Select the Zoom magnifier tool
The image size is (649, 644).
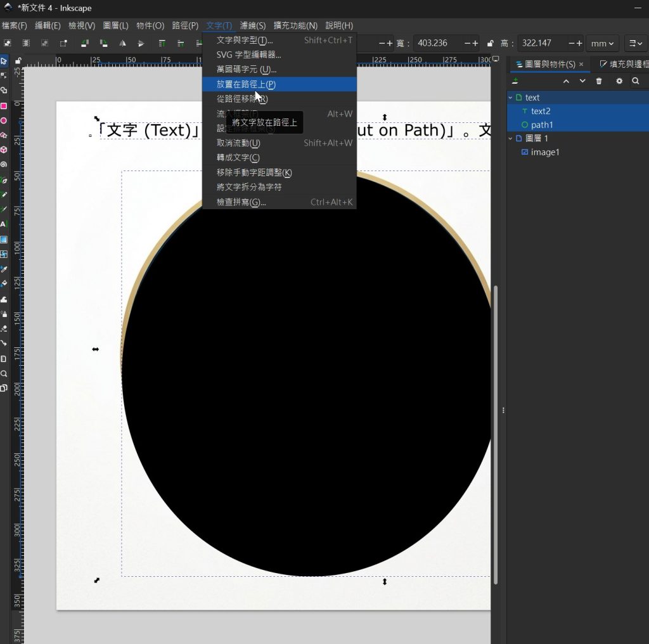point(4,373)
